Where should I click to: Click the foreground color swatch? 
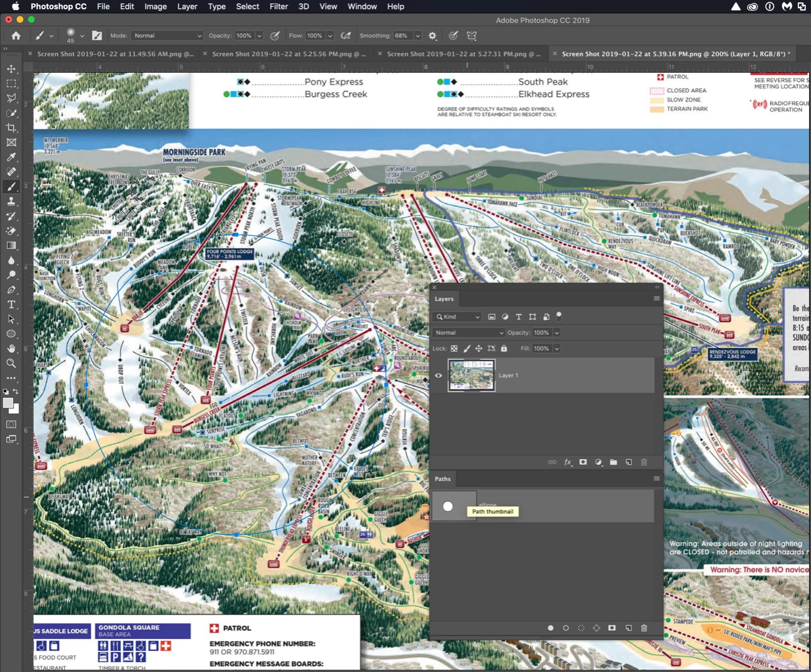tap(9, 403)
